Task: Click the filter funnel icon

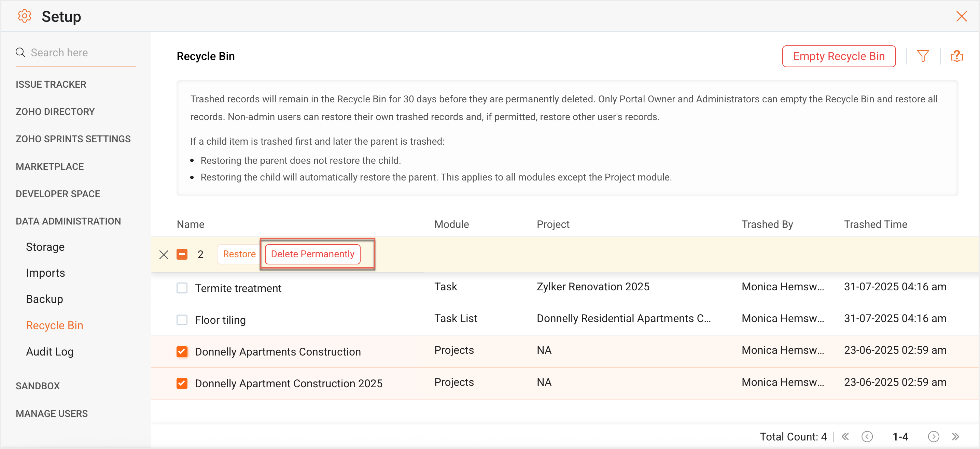Action: click(923, 56)
